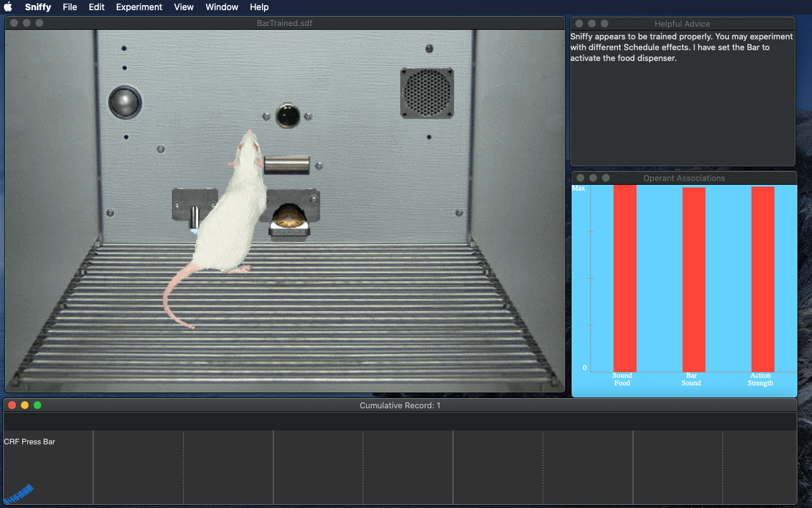Open the Edit menu
812x508 pixels.
pos(96,7)
